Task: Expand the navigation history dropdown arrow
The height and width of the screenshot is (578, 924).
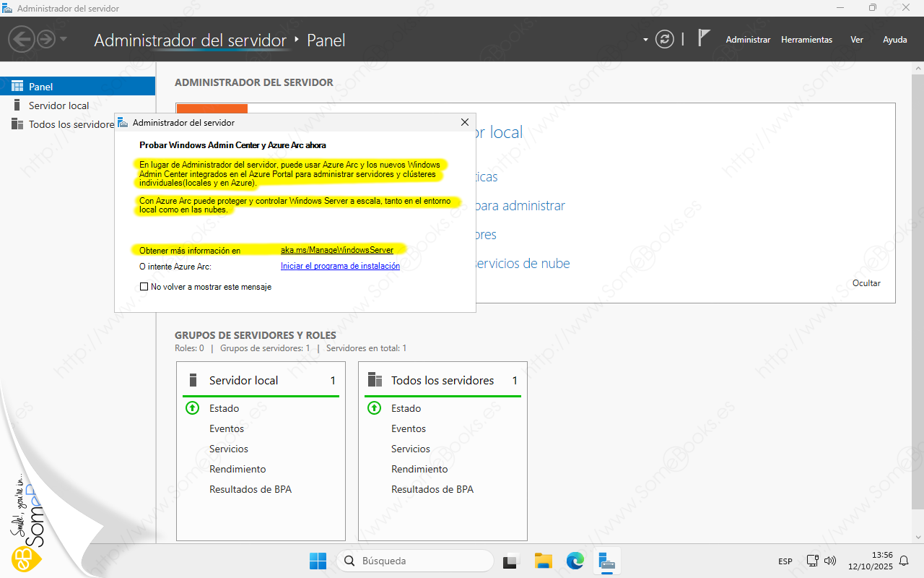Action: pyautogui.click(x=64, y=39)
